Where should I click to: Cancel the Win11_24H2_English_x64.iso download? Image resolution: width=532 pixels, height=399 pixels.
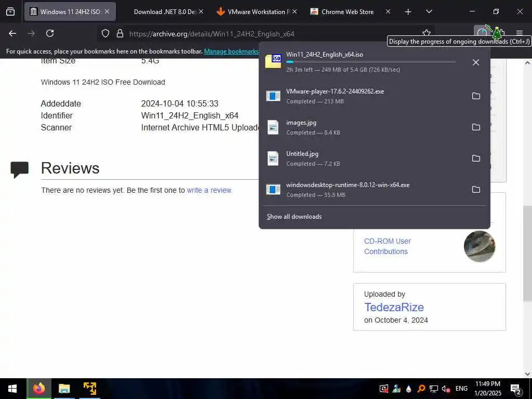tap(476, 62)
